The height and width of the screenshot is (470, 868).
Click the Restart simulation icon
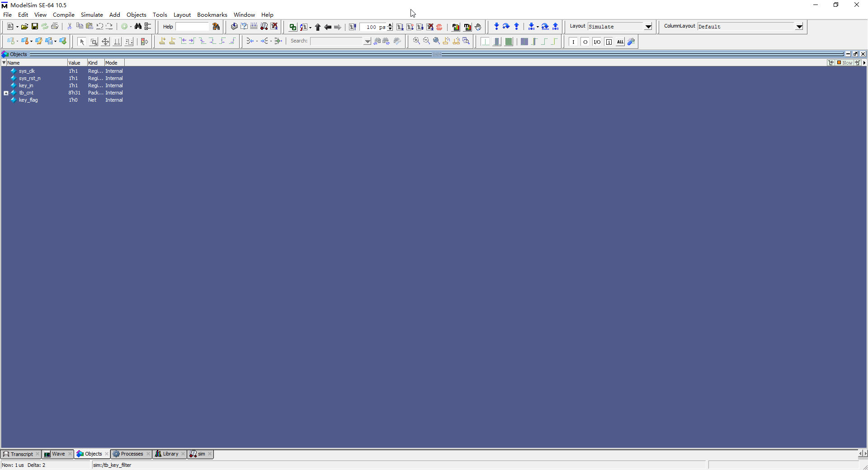click(x=353, y=27)
